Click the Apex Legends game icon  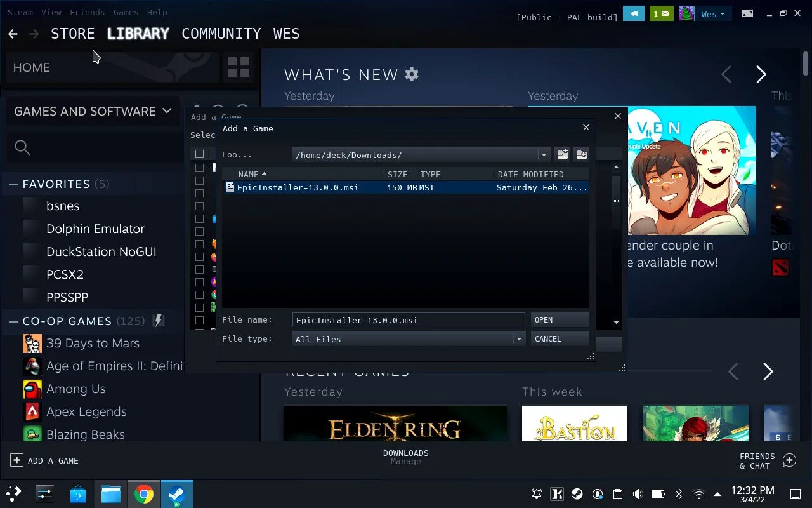(x=32, y=411)
